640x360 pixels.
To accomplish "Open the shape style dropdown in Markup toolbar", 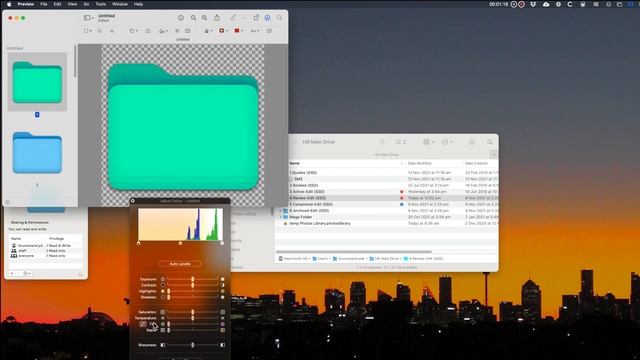I will coord(208,31).
